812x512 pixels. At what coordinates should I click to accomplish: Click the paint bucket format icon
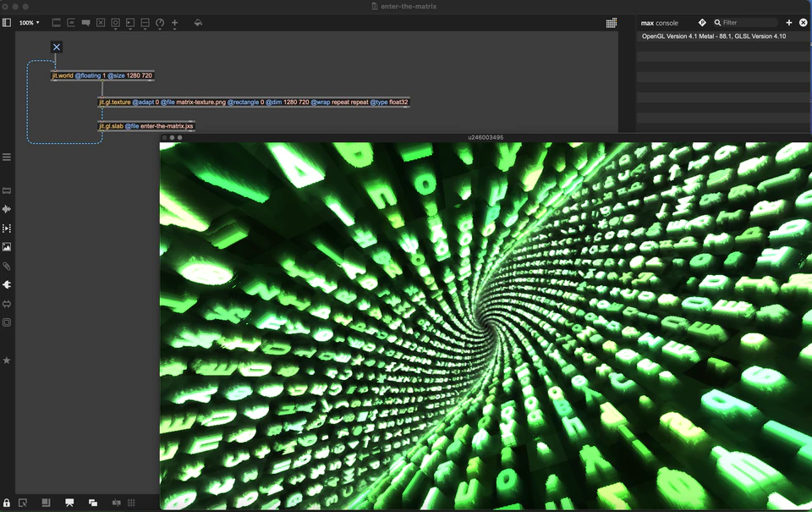tap(198, 23)
